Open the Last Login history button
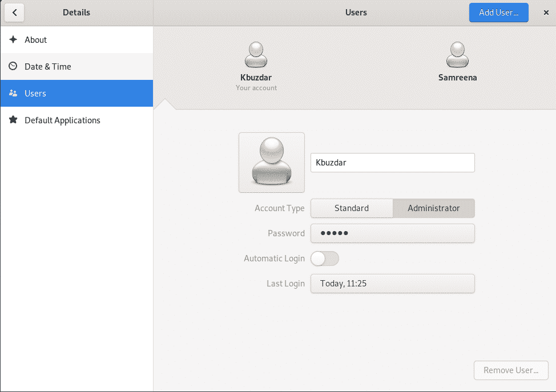The image size is (556, 392). point(392,284)
